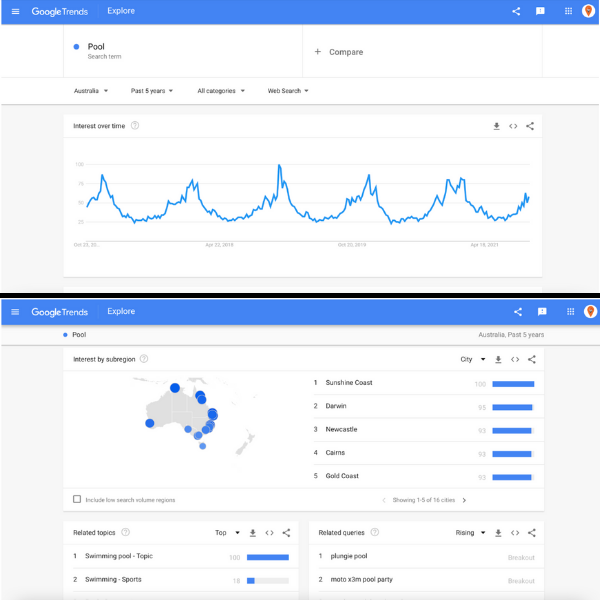Screen dimensions: 600x600
Task: Open plungie pool related query
Action: [x=349, y=556]
